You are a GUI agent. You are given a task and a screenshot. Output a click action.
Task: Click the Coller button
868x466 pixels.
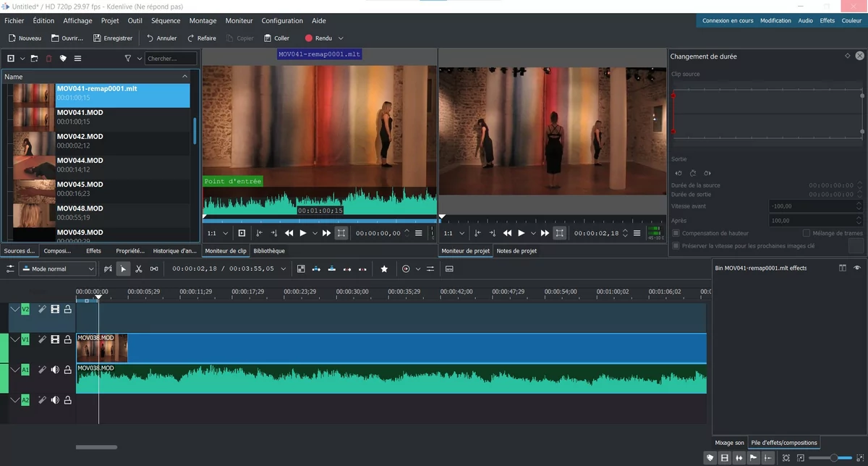pos(276,38)
